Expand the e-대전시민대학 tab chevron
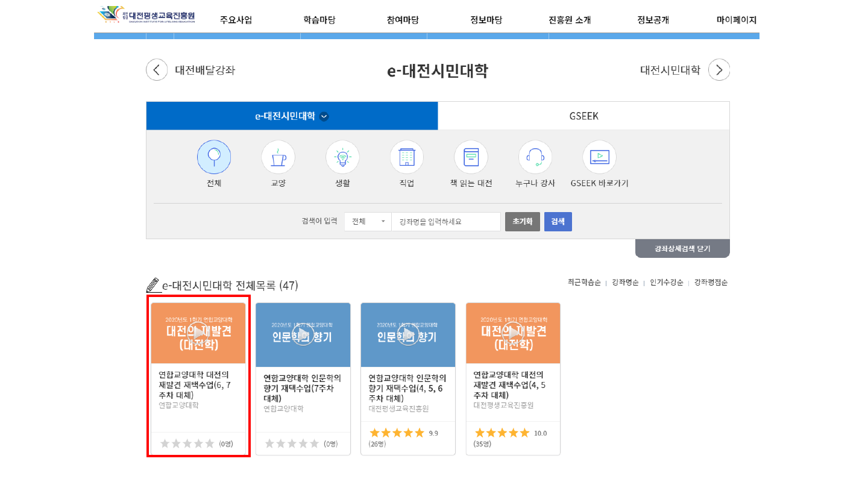This screenshot has height=488, width=868. pos(324,117)
